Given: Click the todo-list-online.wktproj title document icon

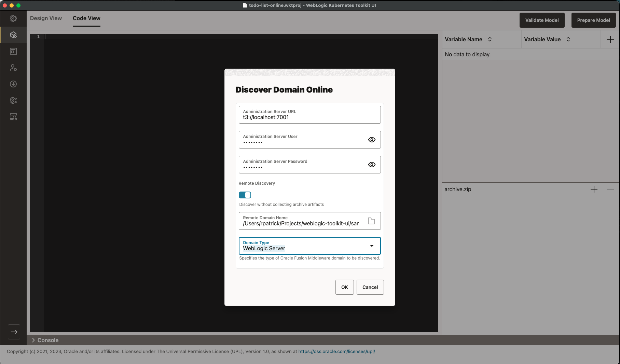Looking at the screenshot, I should coord(245,5).
